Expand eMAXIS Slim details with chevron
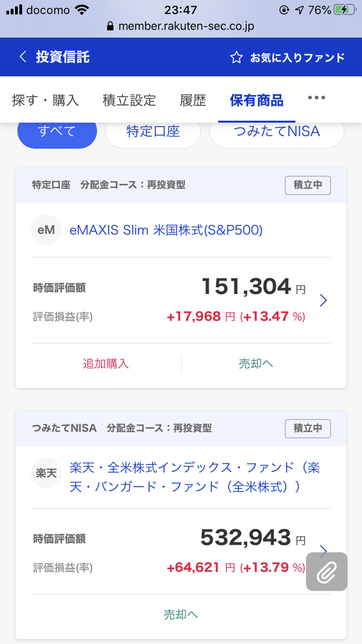362x644 pixels. point(323,300)
